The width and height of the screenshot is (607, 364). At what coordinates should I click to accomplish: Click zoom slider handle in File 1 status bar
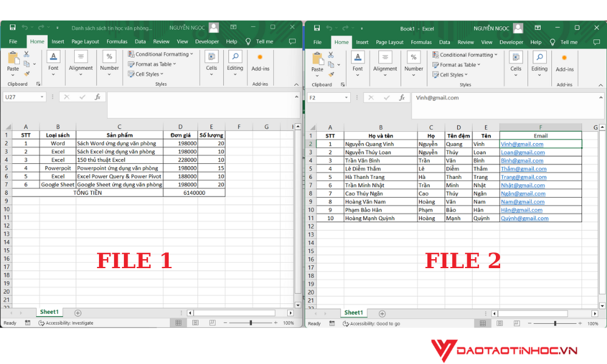[x=251, y=323]
